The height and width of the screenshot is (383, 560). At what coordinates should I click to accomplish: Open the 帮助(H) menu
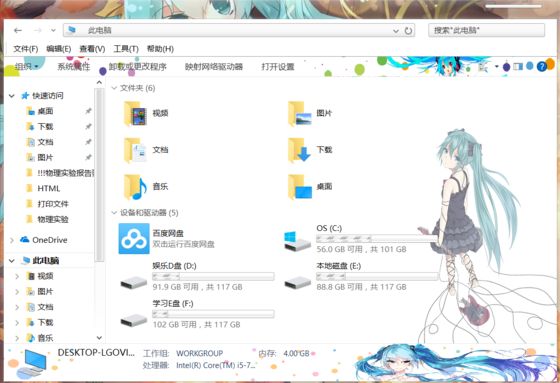coord(160,49)
